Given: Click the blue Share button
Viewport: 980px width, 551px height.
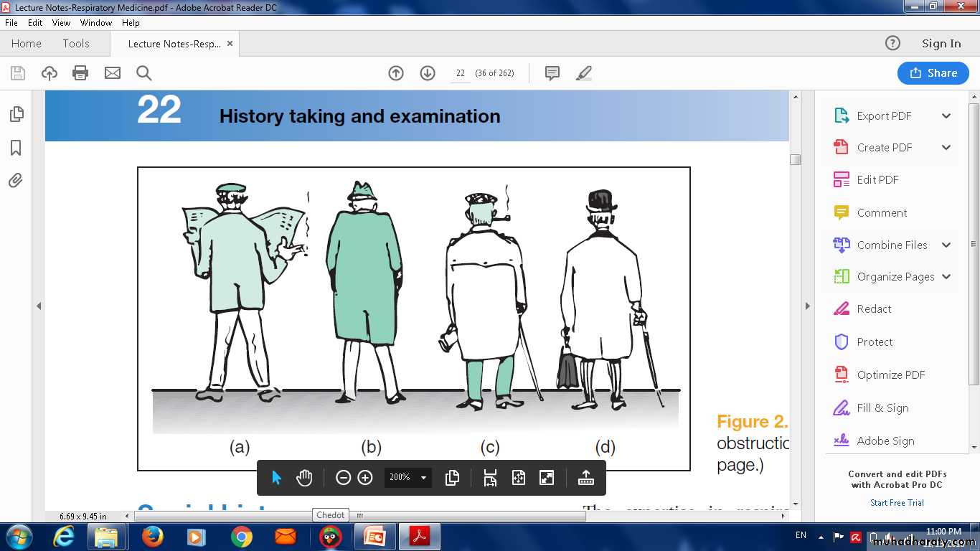Looking at the screenshot, I should [933, 73].
